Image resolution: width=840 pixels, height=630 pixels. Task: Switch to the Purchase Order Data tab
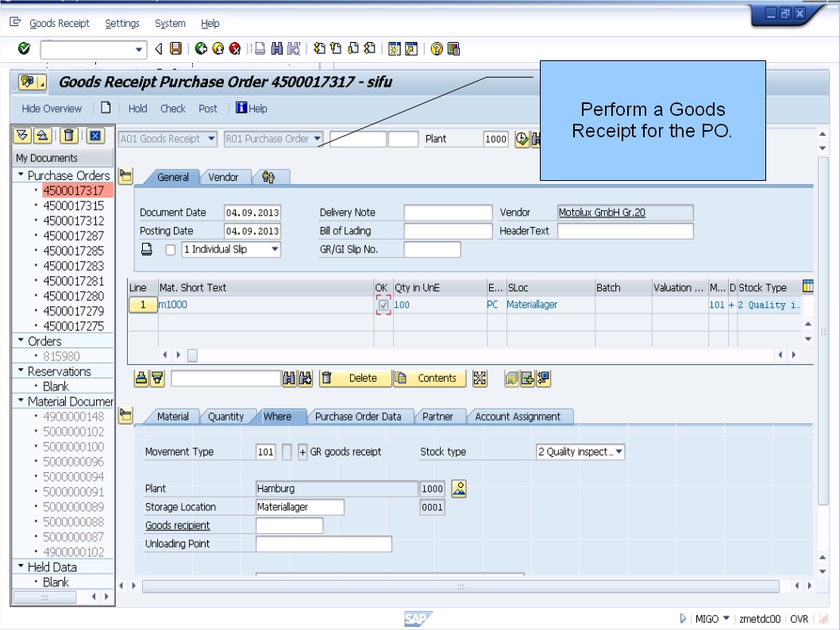[359, 416]
